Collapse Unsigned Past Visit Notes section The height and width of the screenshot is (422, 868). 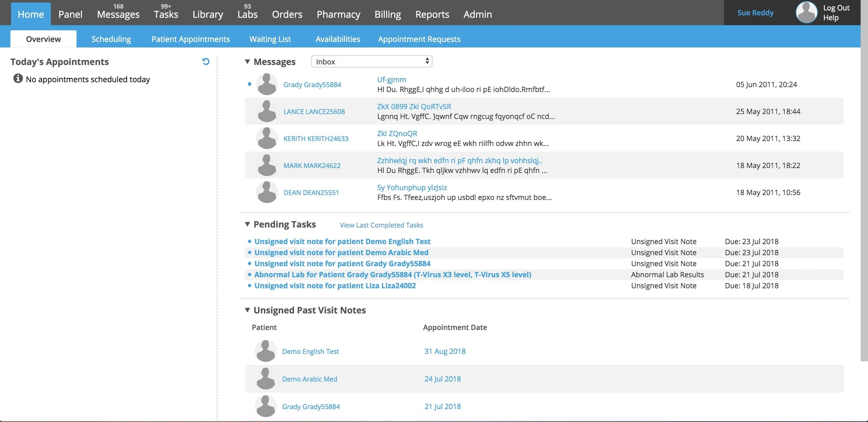click(x=247, y=310)
